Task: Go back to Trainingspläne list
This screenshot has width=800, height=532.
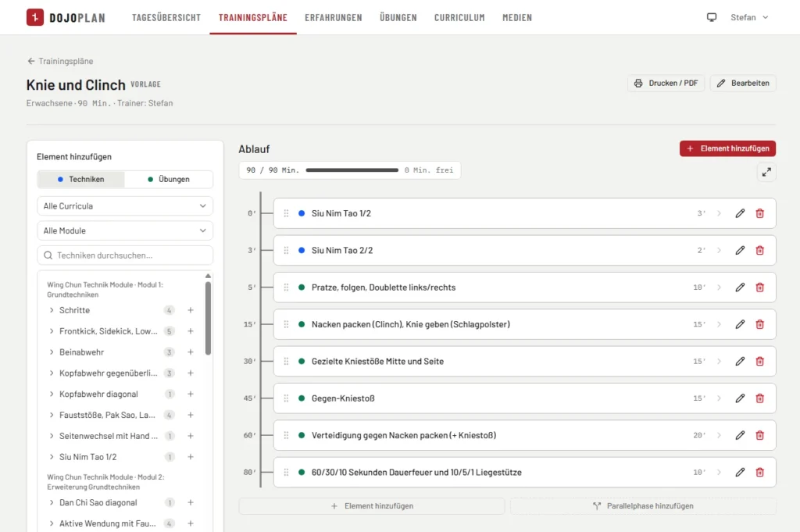Action: 60,61
